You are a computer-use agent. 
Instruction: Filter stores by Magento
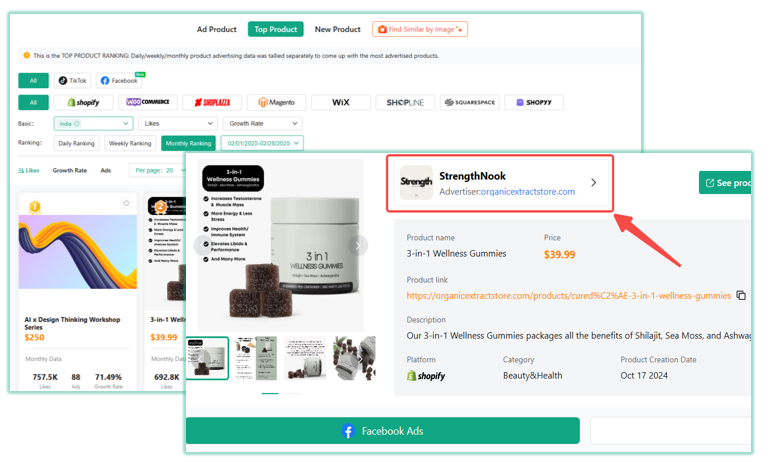pos(277,102)
